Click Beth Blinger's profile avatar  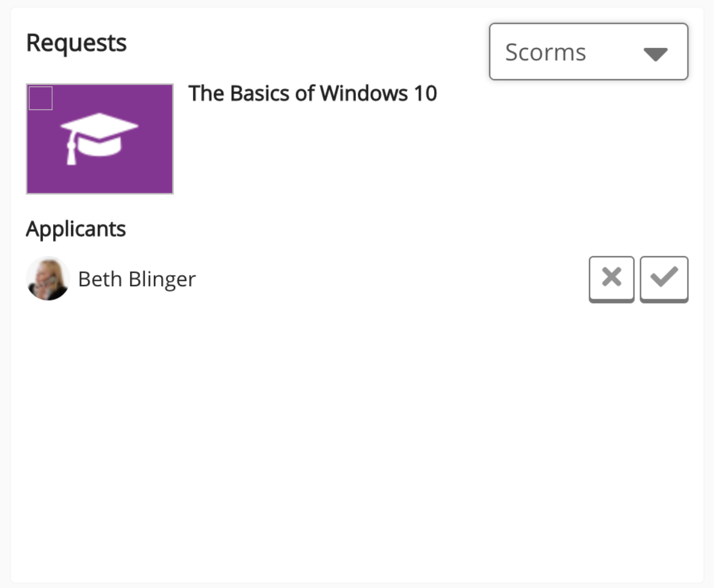click(48, 279)
